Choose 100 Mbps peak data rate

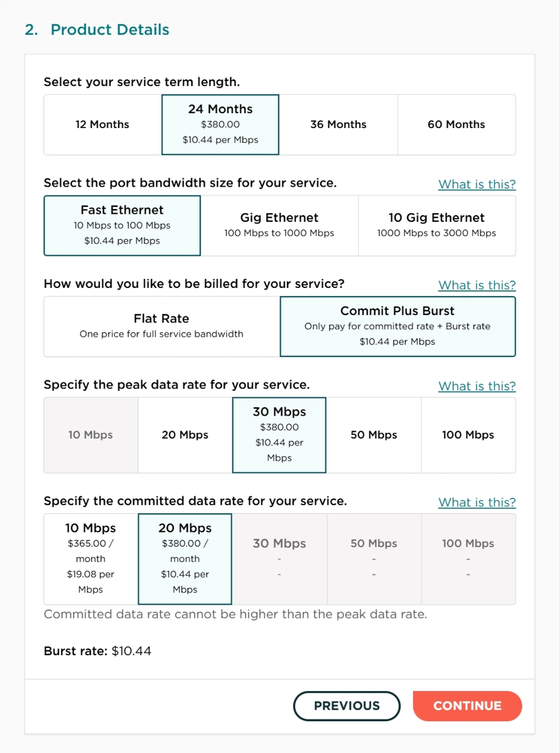point(468,435)
